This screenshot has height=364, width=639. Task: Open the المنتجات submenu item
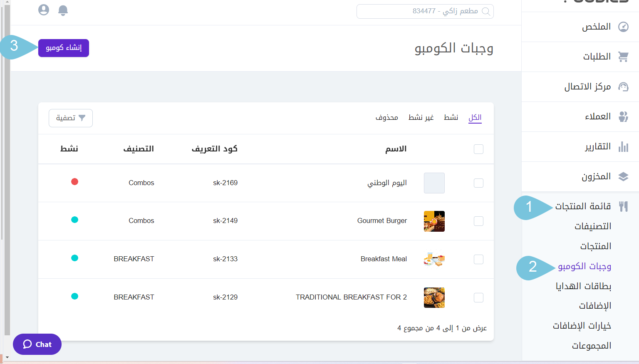(596, 246)
